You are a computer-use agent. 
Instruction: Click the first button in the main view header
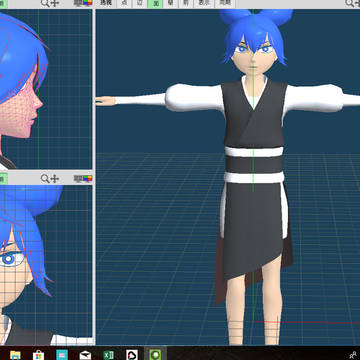(x=106, y=3)
